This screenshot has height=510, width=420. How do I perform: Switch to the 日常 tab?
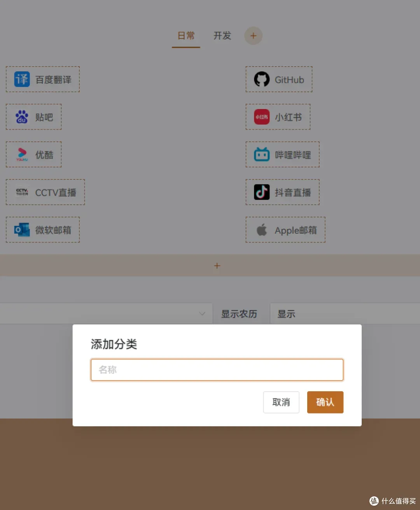[x=186, y=36]
